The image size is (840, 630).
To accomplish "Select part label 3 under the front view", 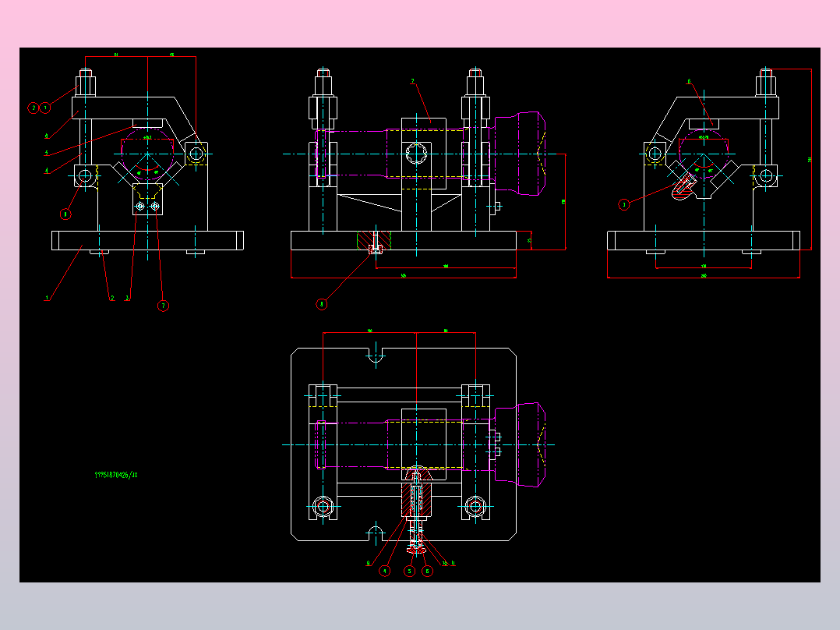I will coord(127,298).
